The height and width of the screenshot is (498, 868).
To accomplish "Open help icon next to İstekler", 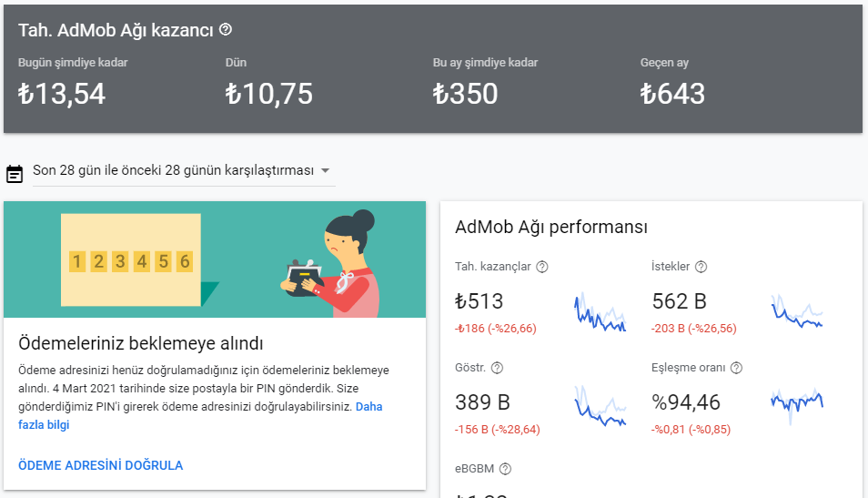I will pyautogui.click(x=701, y=267).
